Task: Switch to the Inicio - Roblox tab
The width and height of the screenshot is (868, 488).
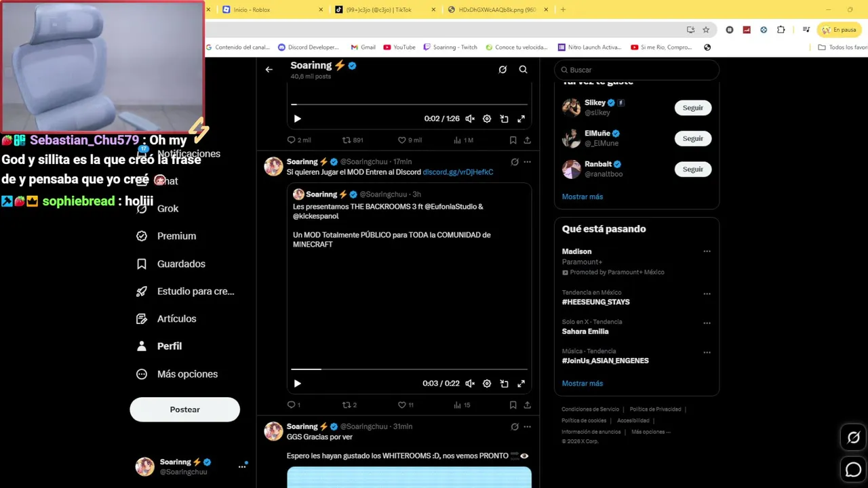Action: pos(273,9)
